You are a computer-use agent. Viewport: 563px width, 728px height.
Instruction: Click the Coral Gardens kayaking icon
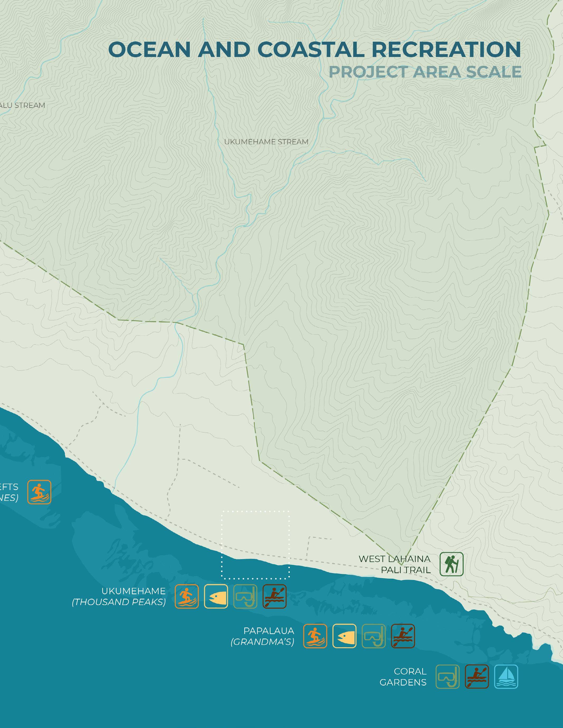477,677
